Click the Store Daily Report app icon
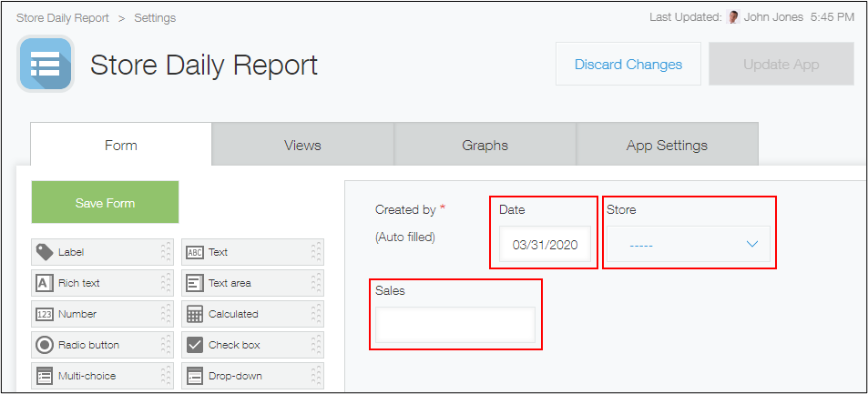Screen dimensions: 868x394 pyautogui.click(x=46, y=65)
